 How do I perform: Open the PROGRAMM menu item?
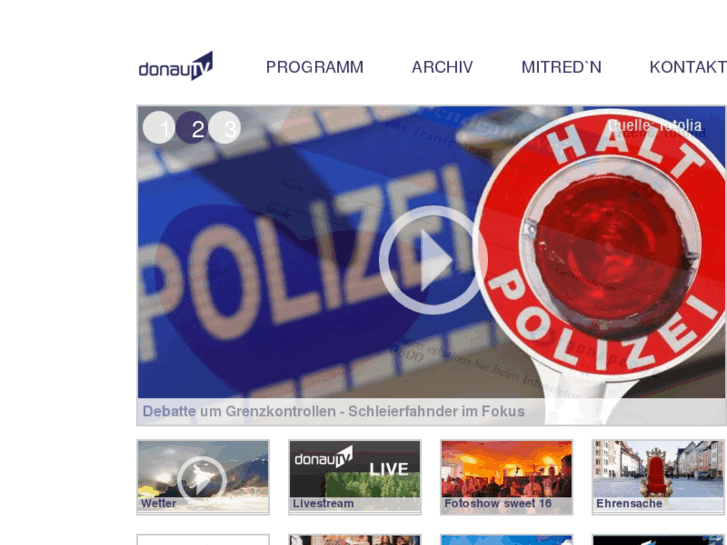pyautogui.click(x=314, y=67)
